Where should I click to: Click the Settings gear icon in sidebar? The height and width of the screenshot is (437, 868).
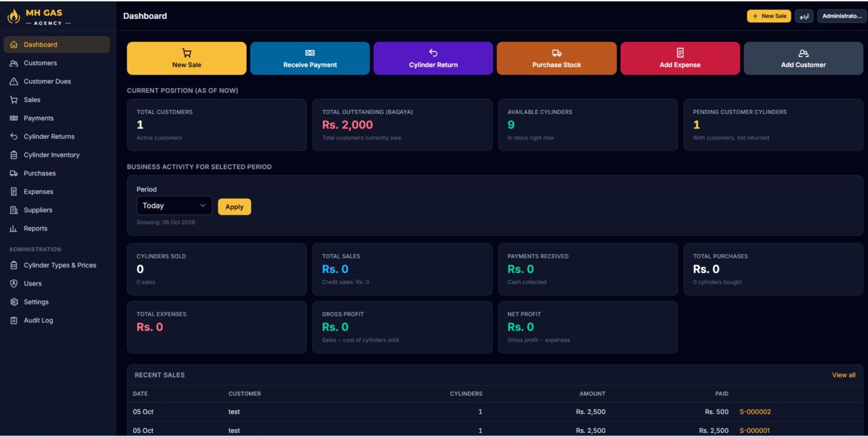[14, 302]
